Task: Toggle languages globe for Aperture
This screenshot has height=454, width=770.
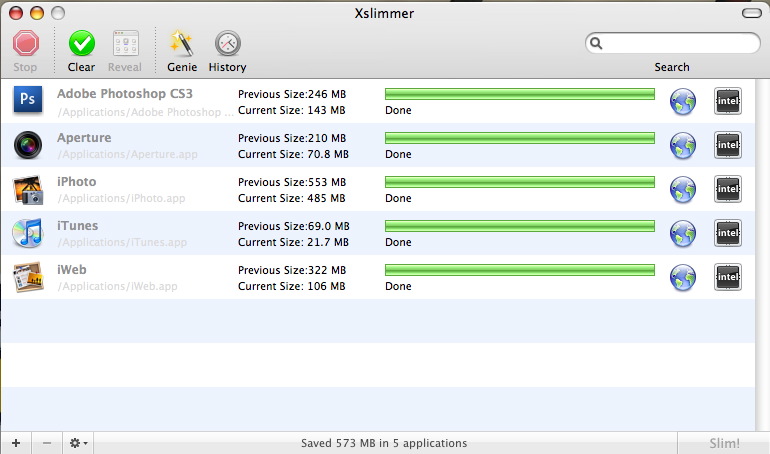Action: coord(683,146)
